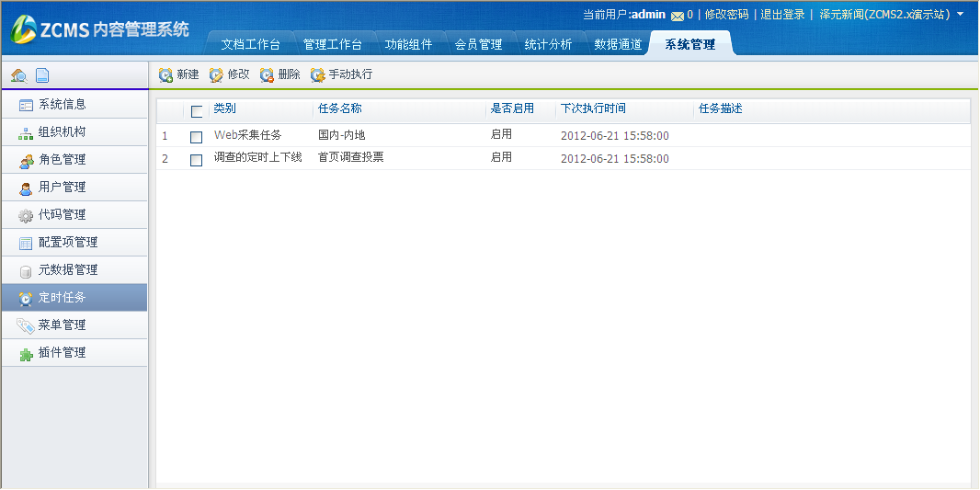Image resolution: width=980 pixels, height=490 pixels.
Task: Open 用户管理 in the sidebar
Action: (62, 188)
